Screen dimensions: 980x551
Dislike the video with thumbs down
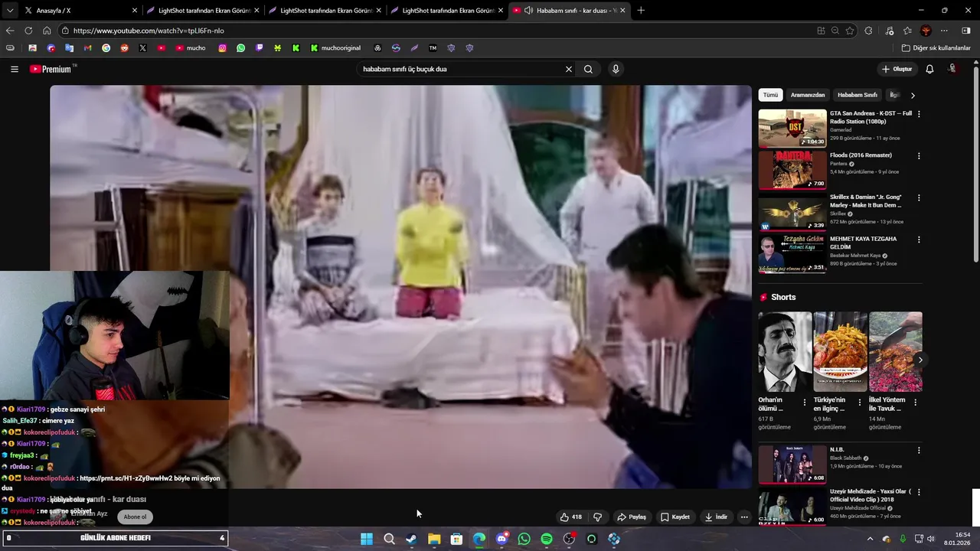pos(598,517)
